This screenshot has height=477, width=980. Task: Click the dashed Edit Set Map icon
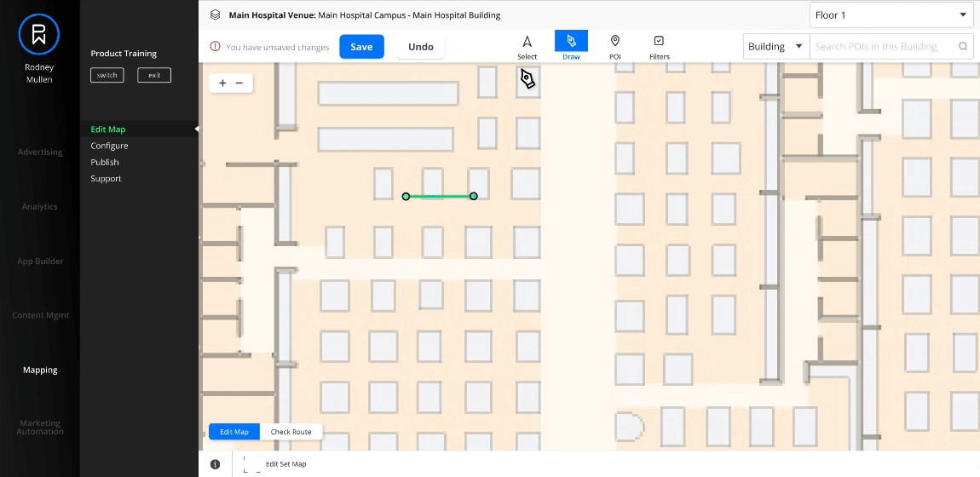252,464
